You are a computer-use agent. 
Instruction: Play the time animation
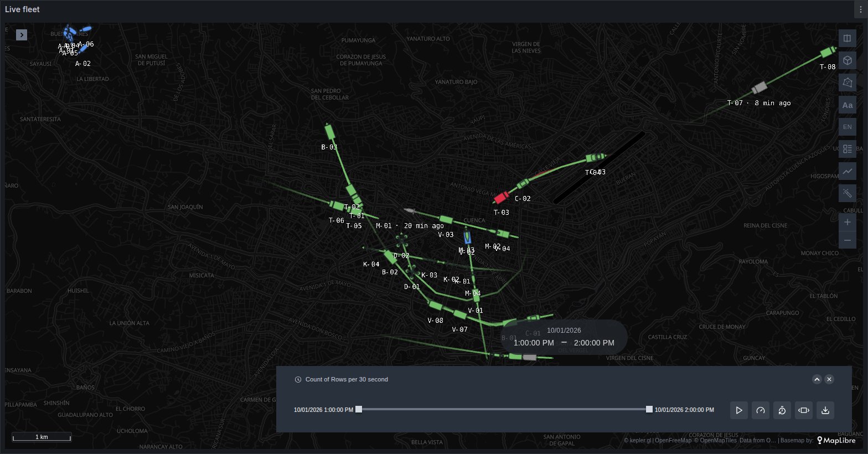click(739, 410)
